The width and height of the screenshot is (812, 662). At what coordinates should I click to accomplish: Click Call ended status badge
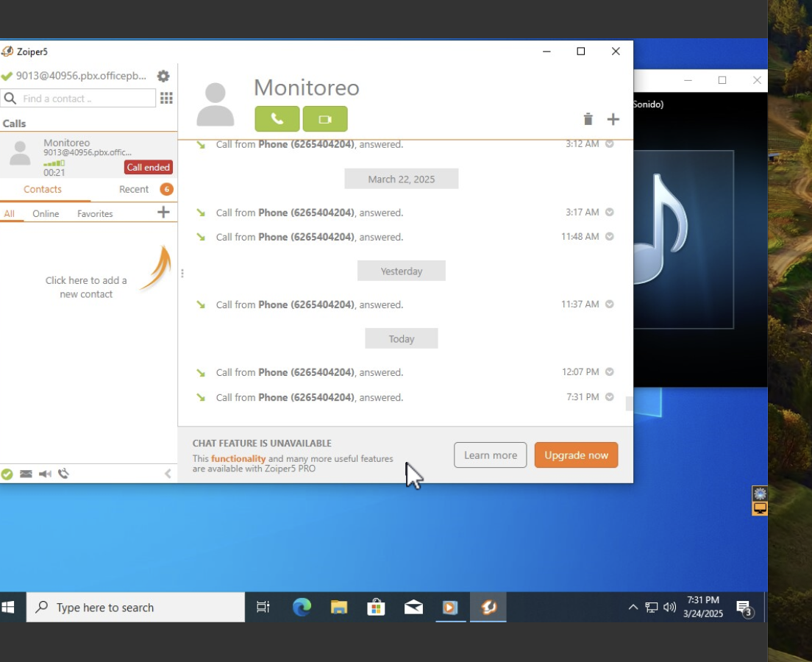click(149, 167)
